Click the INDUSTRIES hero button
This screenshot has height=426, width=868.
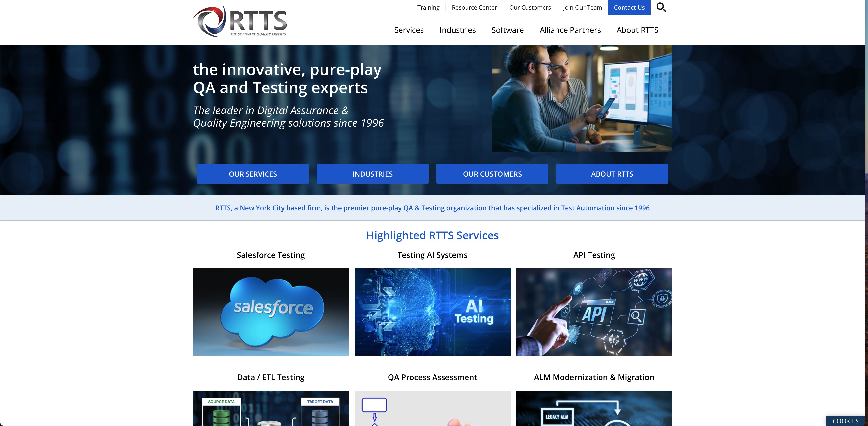pos(372,174)
